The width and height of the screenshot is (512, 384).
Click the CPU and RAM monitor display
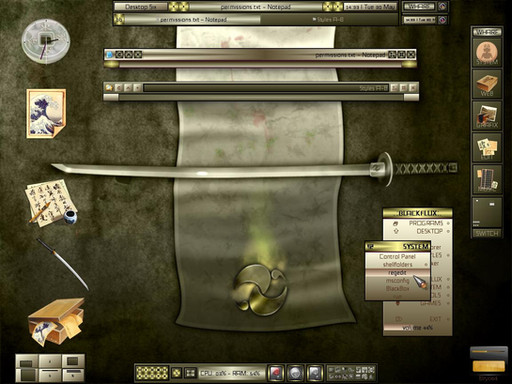coord(231,373)
